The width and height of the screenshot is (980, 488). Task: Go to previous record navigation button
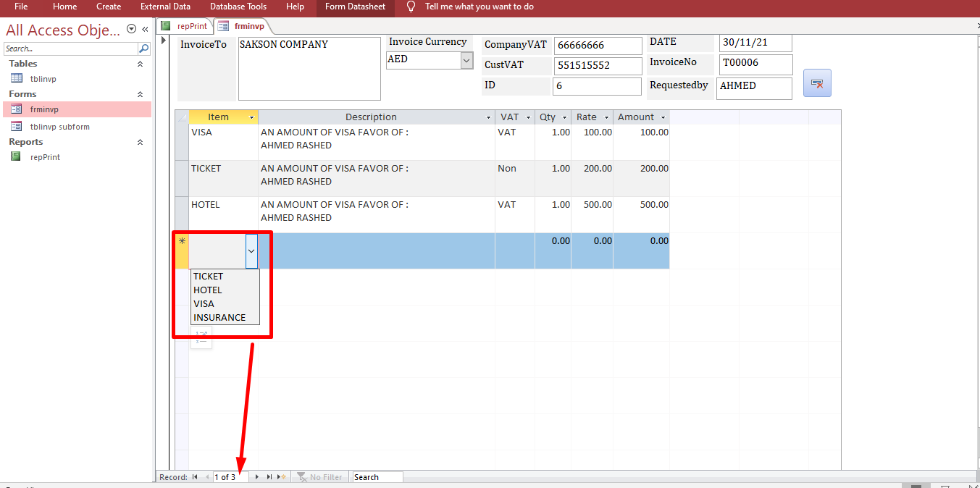[207, 477]
